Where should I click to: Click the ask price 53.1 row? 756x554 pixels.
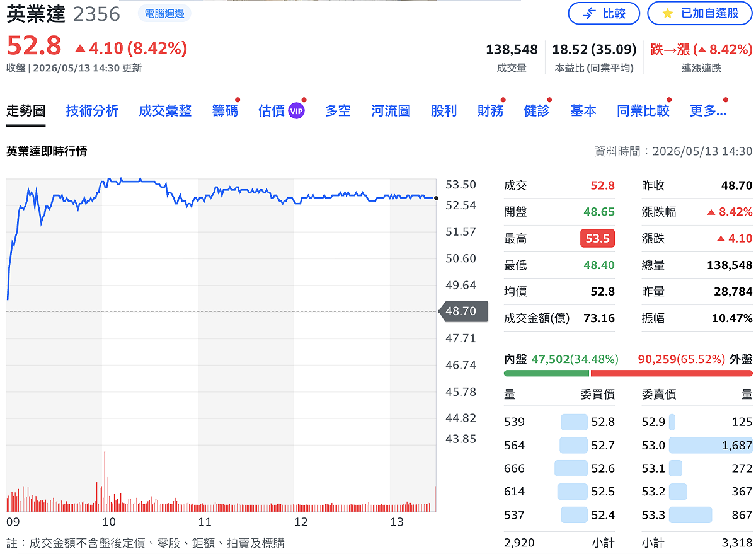(697, 469)
